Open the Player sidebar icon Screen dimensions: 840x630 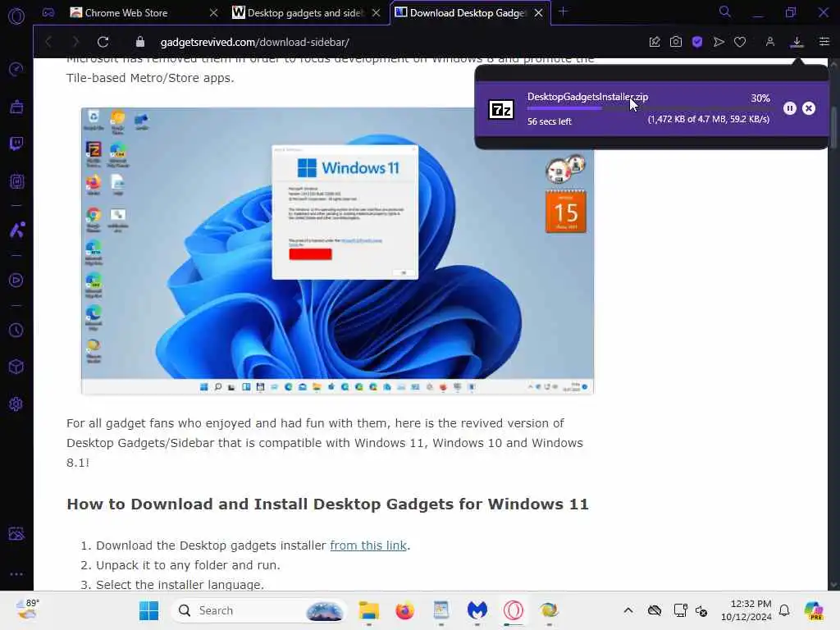click(16, 281)
